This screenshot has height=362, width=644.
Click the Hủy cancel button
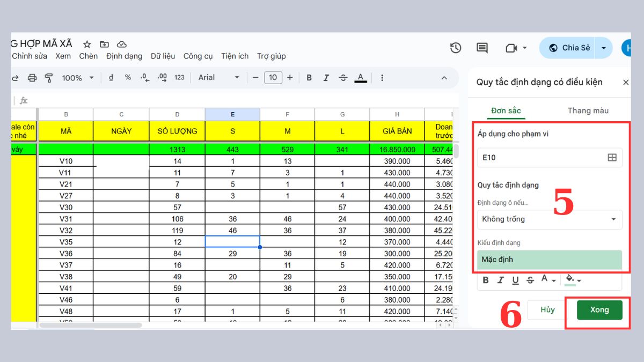pos(547,310)
